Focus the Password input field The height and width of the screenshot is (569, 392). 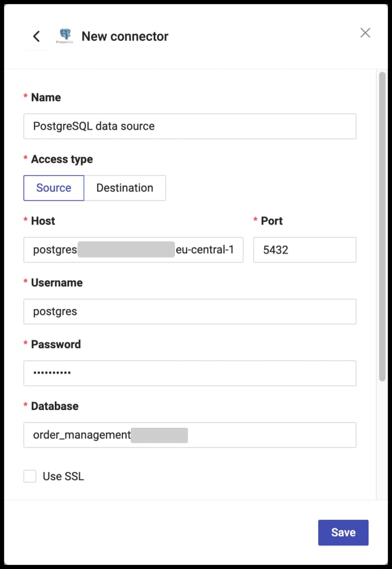pyautogui.click(x=190, y=373)
